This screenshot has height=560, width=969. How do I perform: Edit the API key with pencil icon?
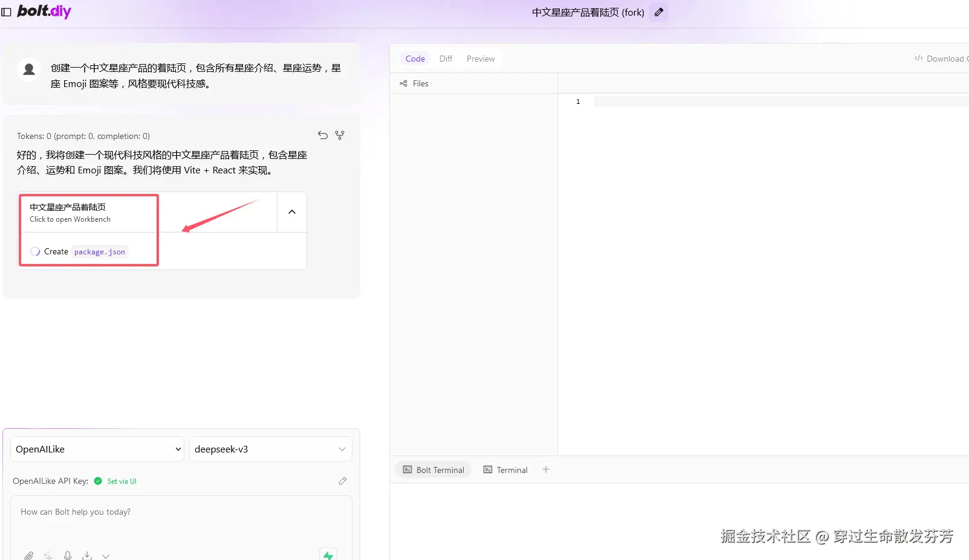point(343,481)
